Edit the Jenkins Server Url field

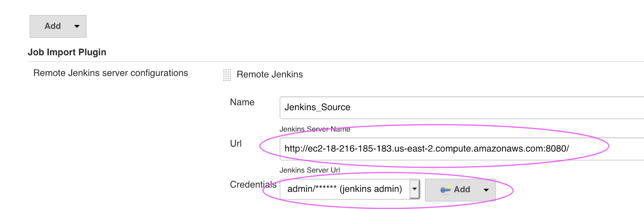(x=462, y=149)
